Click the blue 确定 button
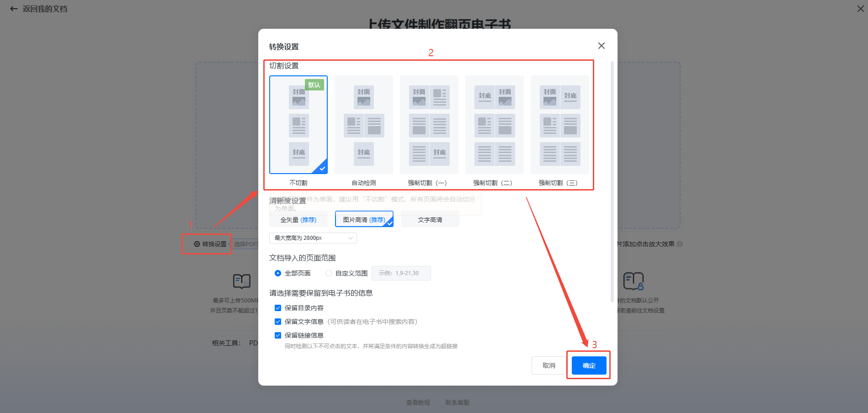 589,365
